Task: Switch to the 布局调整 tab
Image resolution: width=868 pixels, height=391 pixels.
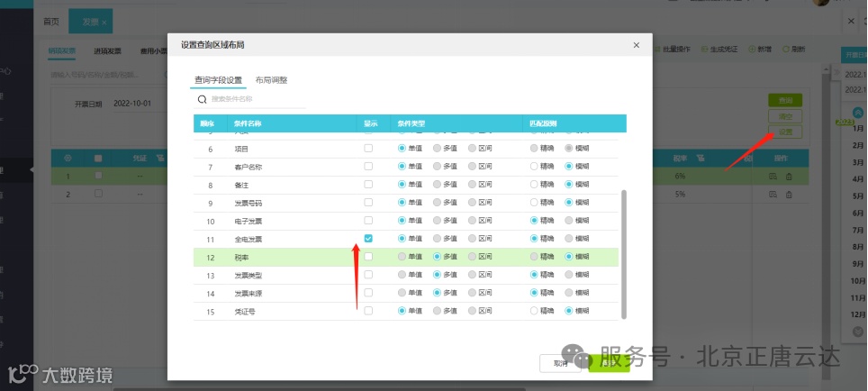Action: [271, 80]
